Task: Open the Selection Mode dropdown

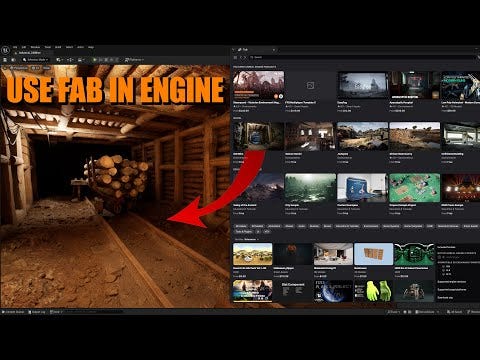Action: 35,60
